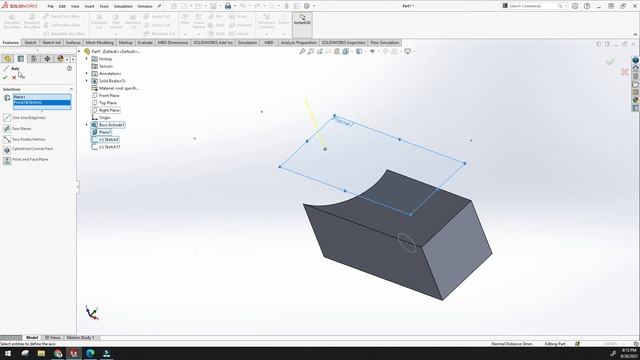
Task: Collapse the Selections section
Action: pos(71,89)
